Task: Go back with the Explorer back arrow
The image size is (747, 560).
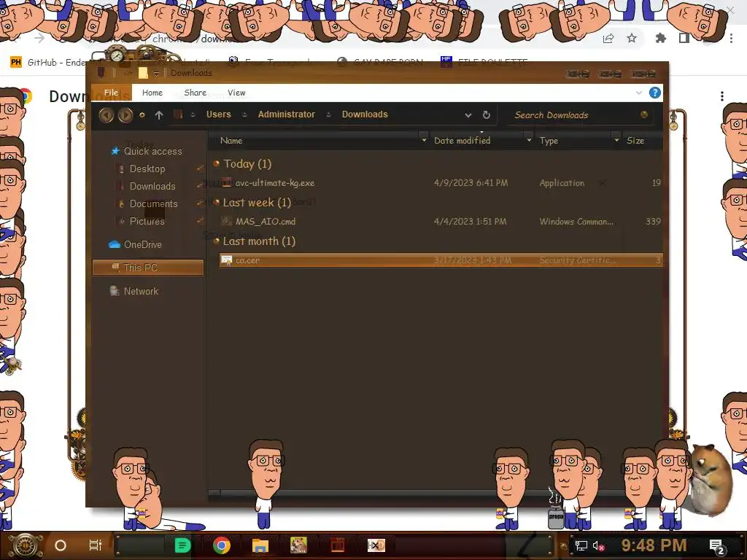Action: (107, 114)
